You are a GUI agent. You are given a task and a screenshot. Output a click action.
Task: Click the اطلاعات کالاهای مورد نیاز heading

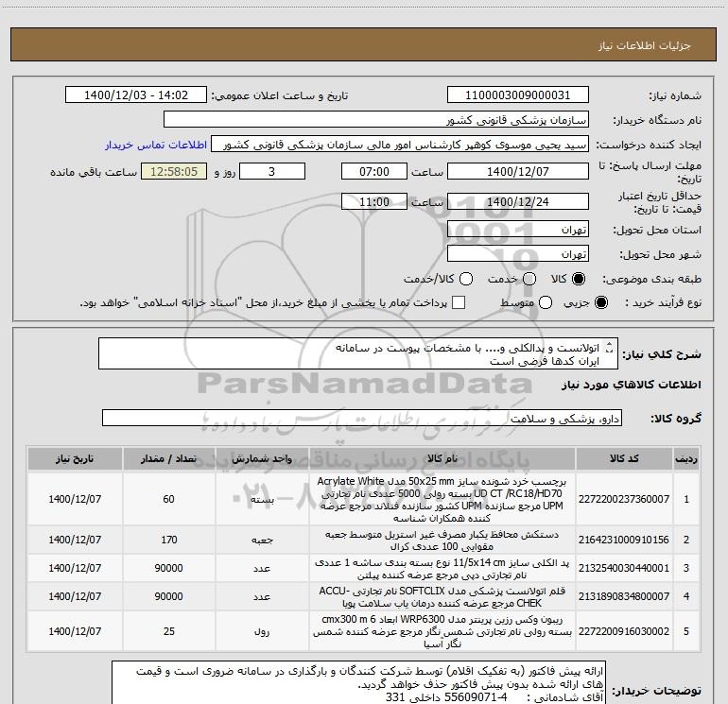[x=631, y=385]
